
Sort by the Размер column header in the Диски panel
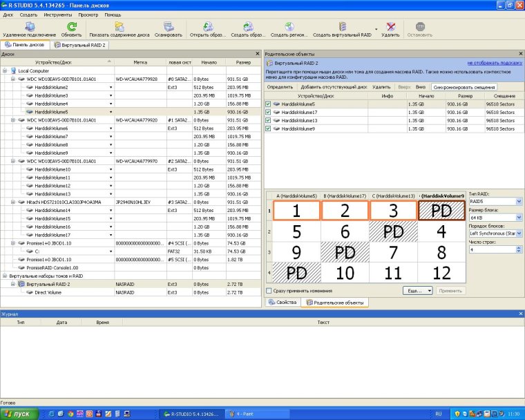(243, 62)
